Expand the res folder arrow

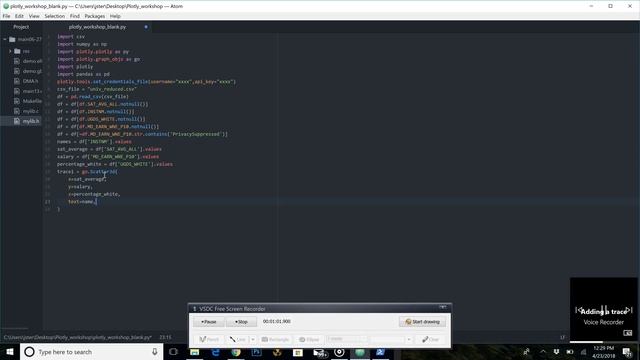coord(10,51)
